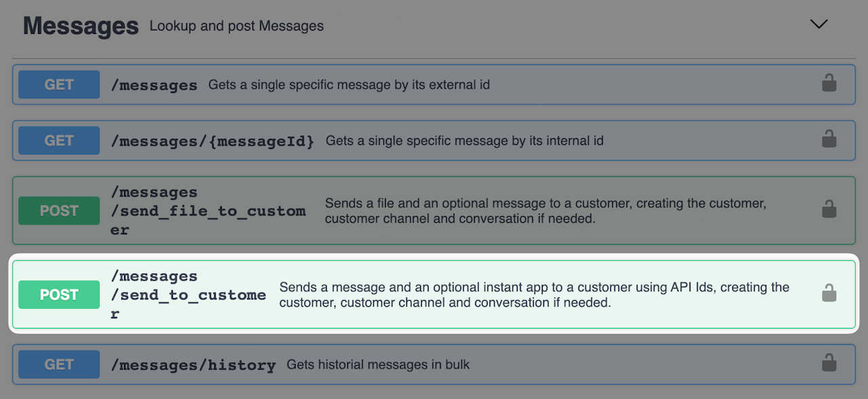868x399 pixels.
Task: Click the "Lookup and post Messages" description text
Action: coord(237,26)
